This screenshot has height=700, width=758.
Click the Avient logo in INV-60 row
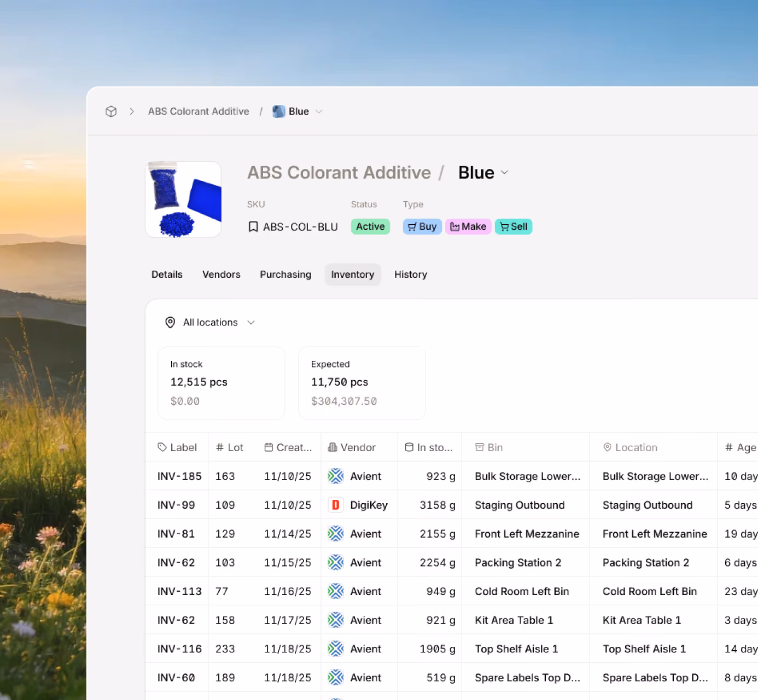click(x=336, y=678)
